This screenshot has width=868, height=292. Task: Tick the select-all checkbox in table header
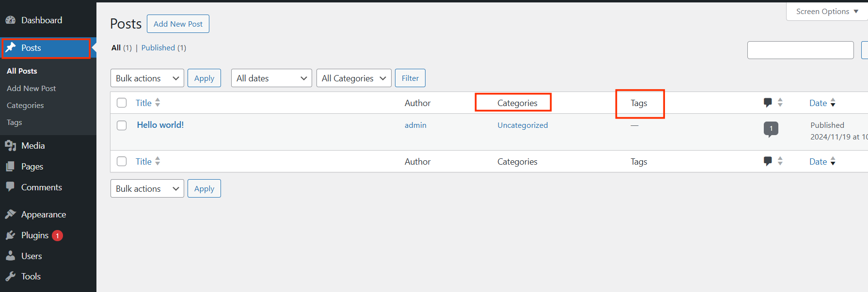coord(122,103)
